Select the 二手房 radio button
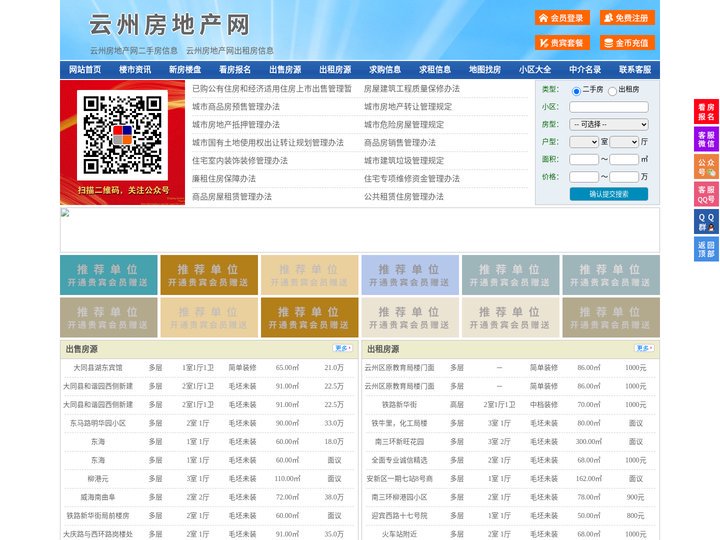 coord(576,91)
